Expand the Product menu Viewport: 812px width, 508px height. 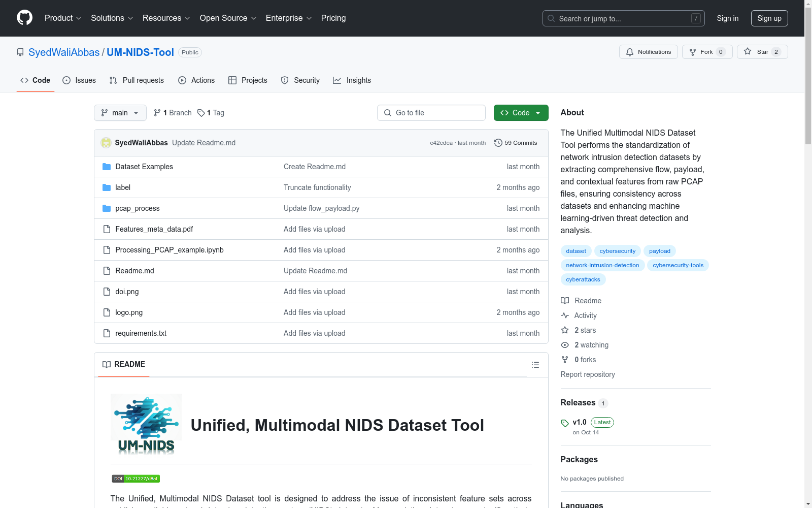click(x=63, y=18)
